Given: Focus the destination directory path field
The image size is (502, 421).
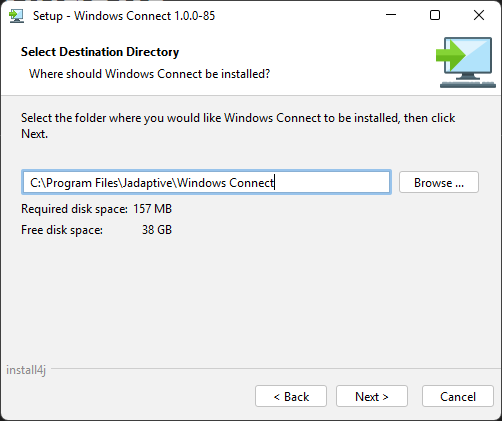Looking at the screenshot, I should 206,182.
